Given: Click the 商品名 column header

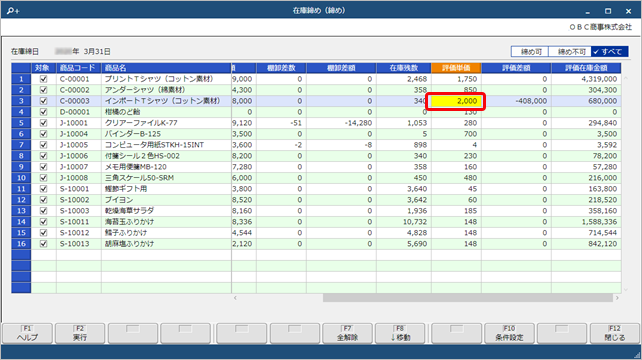Looking at the screenshot, I should (166, 68).
